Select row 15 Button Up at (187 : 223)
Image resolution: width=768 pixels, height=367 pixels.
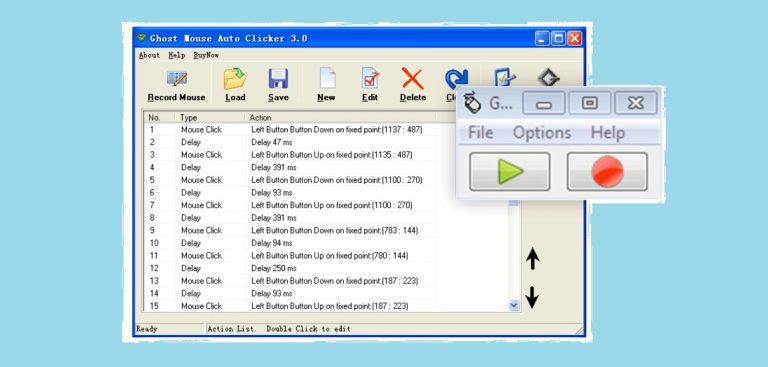point(290,306)
